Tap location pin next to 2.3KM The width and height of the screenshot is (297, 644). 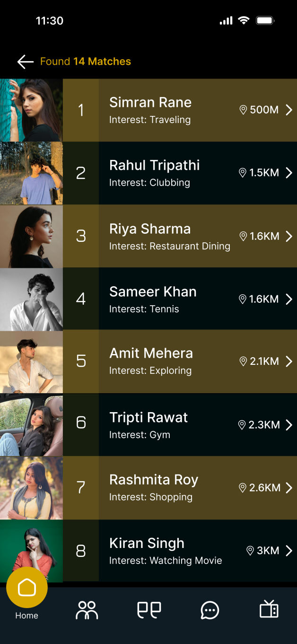[242, 425]
